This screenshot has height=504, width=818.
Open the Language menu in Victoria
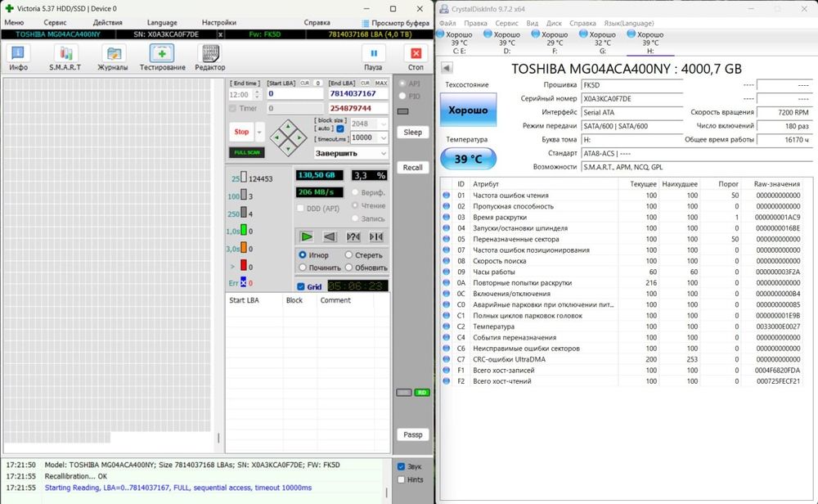[162, 22]
